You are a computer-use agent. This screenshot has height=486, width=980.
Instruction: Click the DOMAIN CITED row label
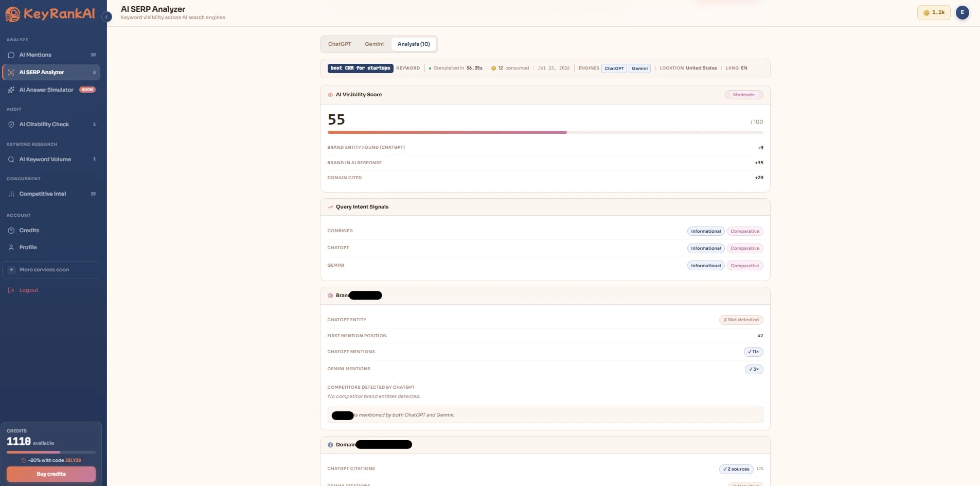[344, 178]
